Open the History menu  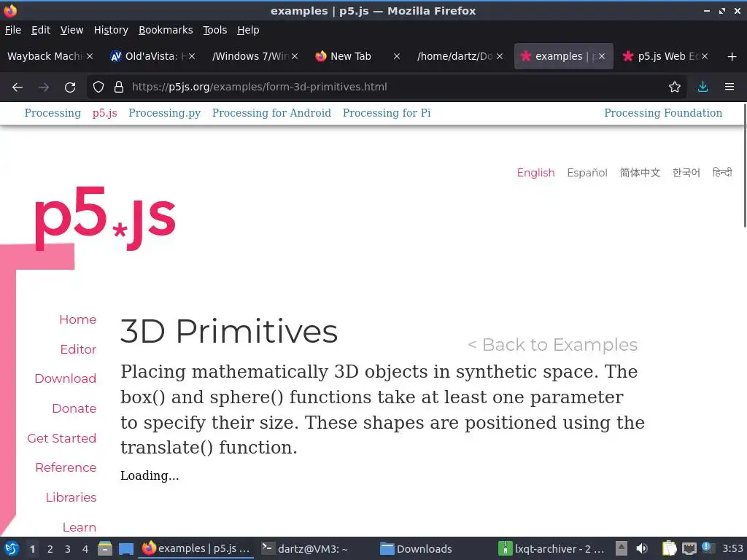[x=111, y=30]
